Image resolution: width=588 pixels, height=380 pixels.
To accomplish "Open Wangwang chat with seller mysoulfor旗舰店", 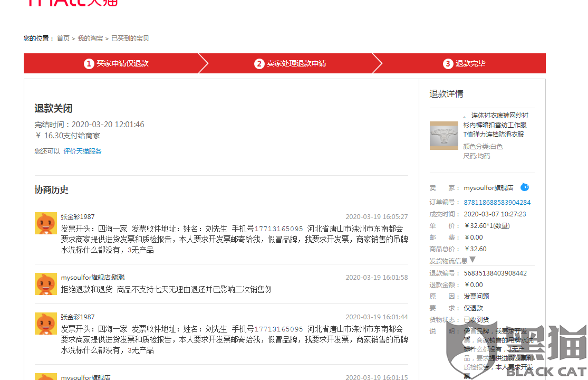I will pos(525,187).
